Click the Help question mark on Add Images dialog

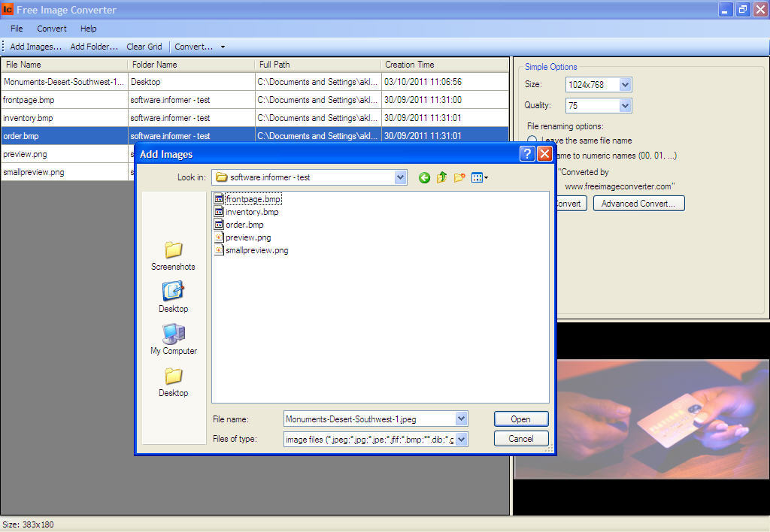(526, 153)
